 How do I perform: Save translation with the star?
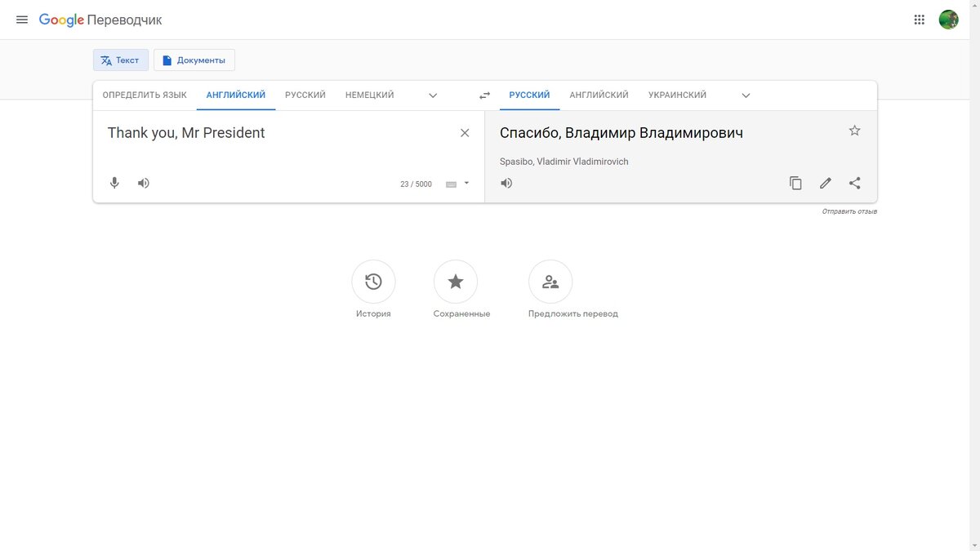854,131
